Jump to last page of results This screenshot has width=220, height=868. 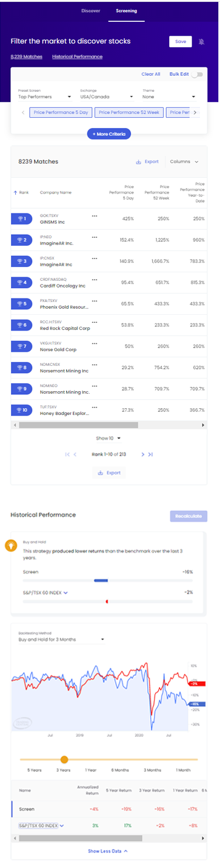[150, 454]
